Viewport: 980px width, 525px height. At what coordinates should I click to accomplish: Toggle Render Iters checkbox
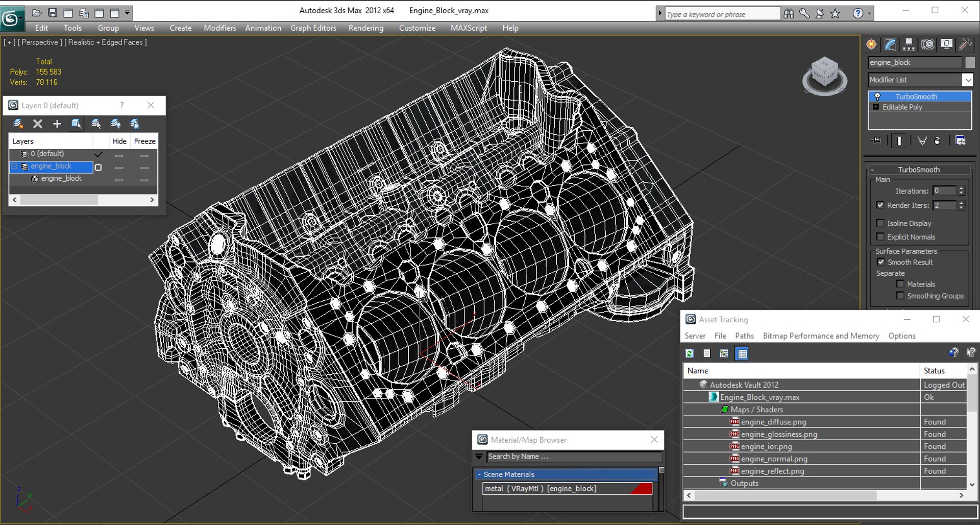880,205
